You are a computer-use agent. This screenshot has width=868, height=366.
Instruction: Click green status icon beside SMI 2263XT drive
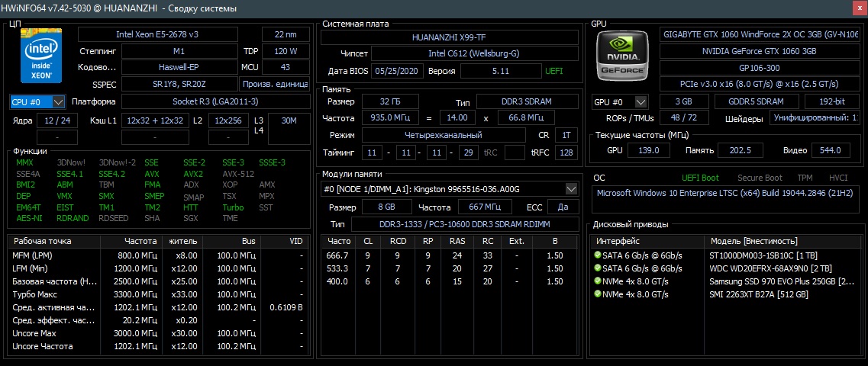(597, 294)
